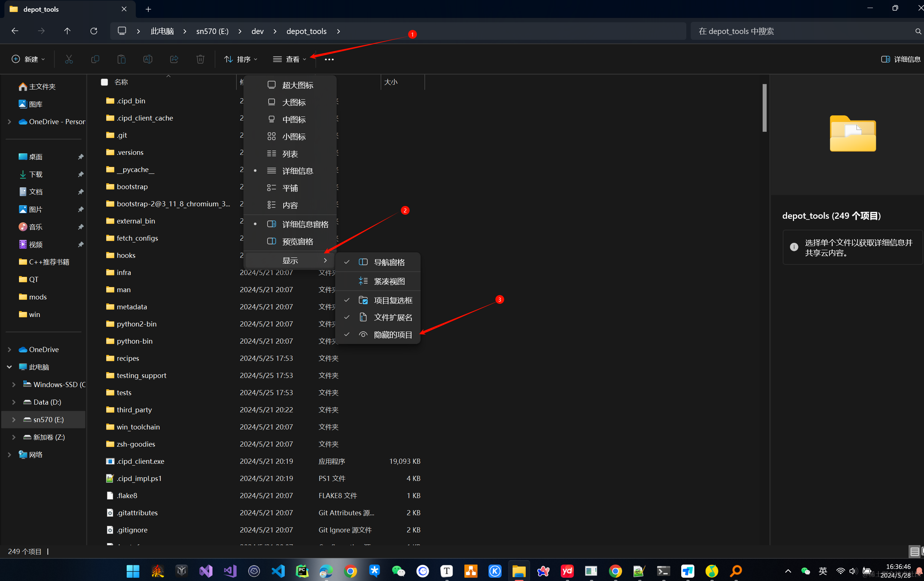This screenshot has height=581, width=924.
Task: Toggle 文件扩展名 file extensions option
Action: click(392, 317)
